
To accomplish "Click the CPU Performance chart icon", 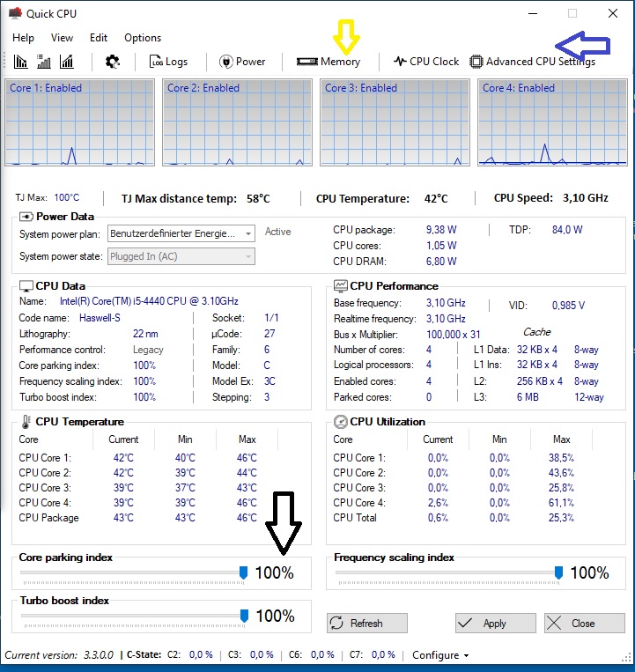I will tap(341, 286).
